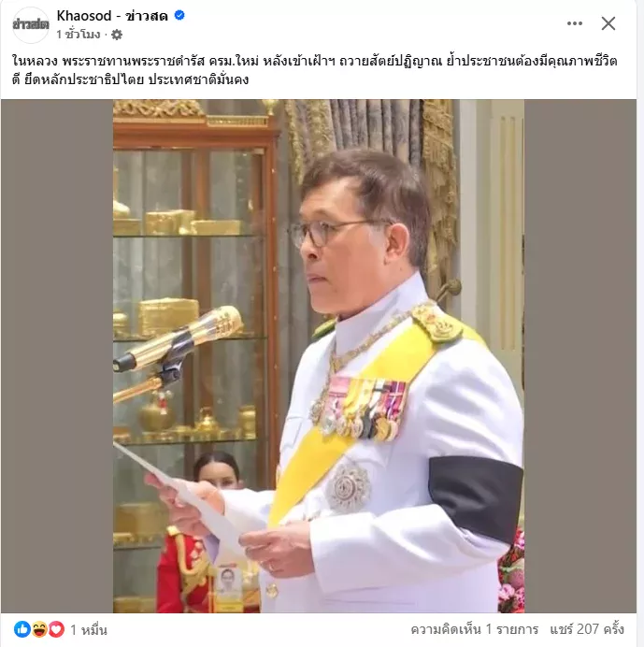Click the blue verified badge

pyautogui.click(x=179, y=16)
